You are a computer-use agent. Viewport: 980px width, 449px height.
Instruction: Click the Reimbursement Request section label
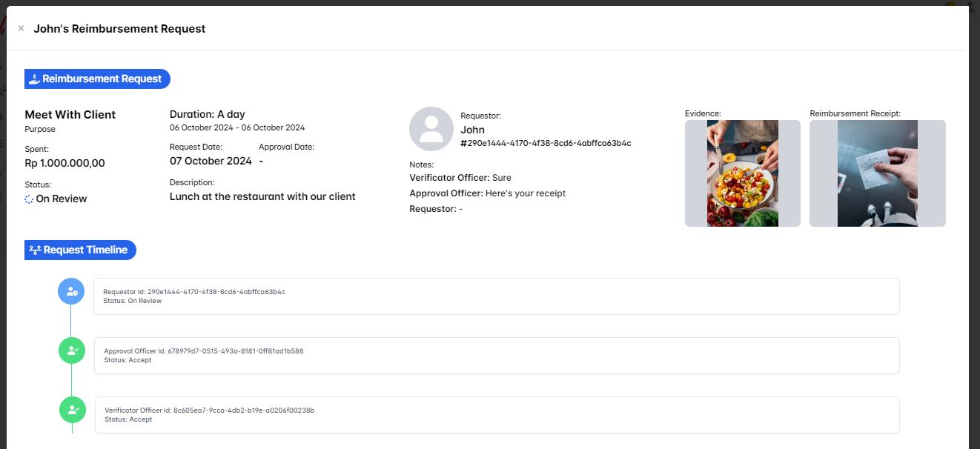coord(102,79)
